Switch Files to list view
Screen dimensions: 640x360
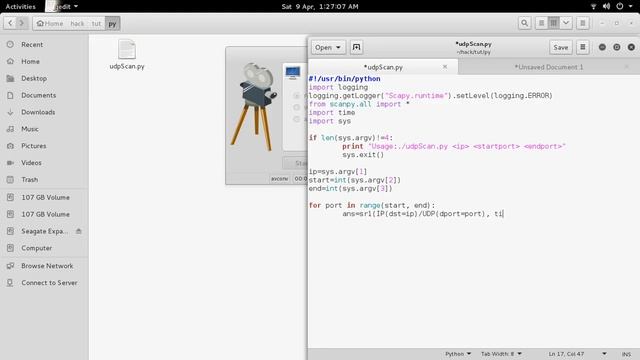(541, 23)
